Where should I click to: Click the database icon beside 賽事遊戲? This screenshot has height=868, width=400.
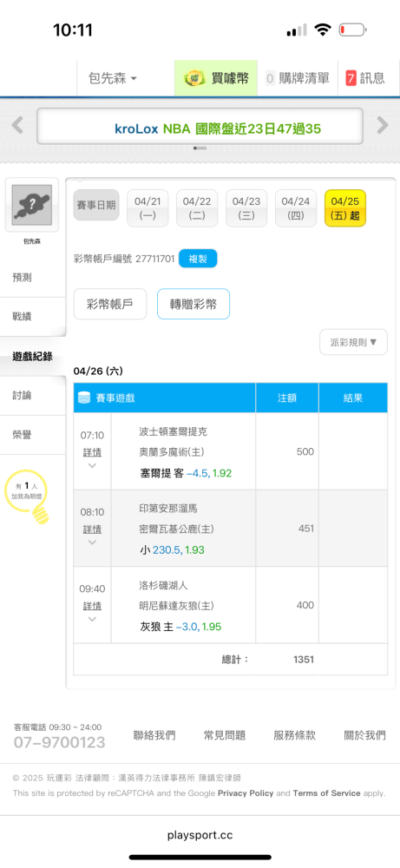click(85, 398)
